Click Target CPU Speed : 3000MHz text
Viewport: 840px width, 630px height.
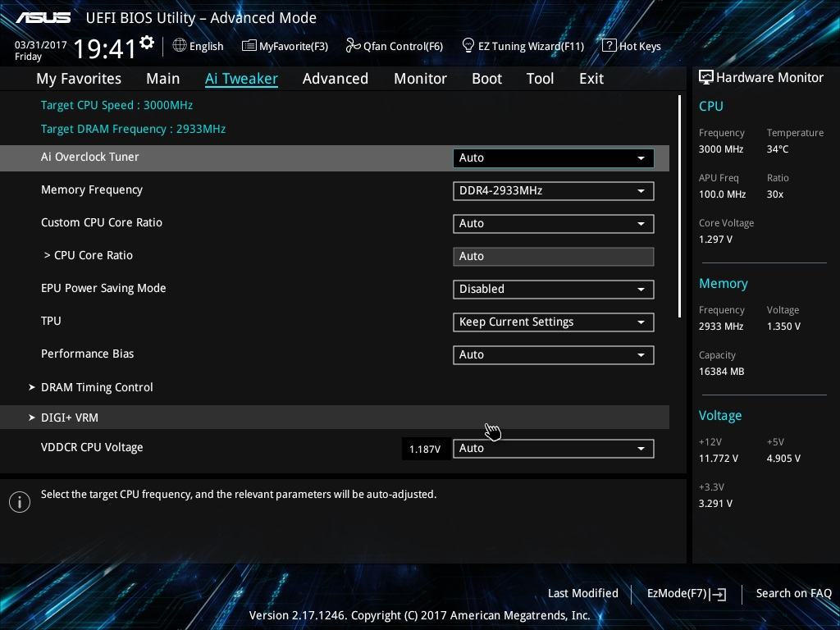pos(116,105)
